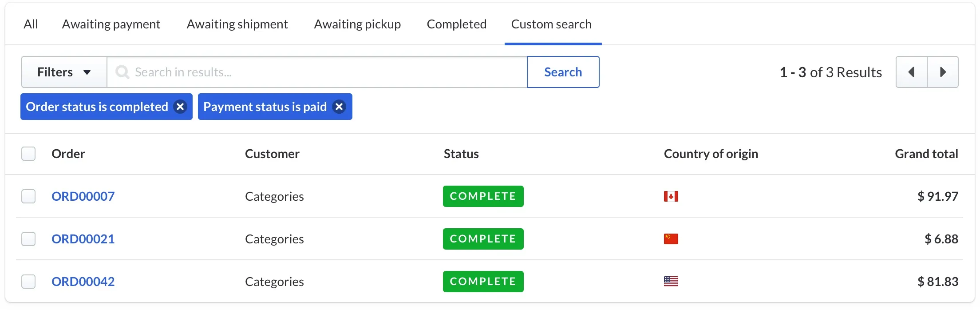
Task: Click the Canada flag icon
Action: [671, 196]
